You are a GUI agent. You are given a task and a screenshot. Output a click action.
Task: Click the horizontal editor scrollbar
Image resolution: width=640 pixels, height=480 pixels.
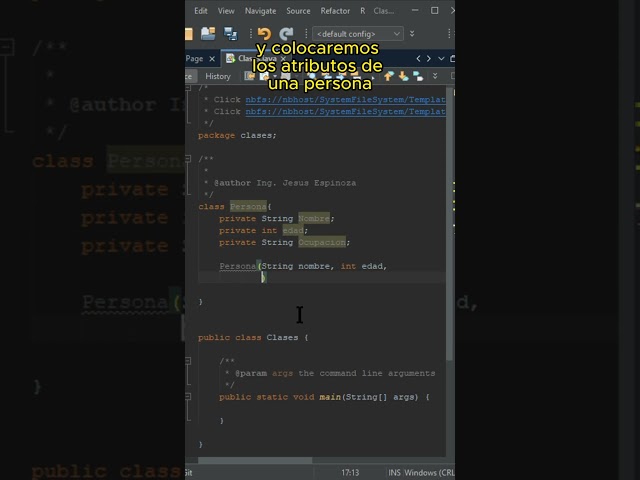[255, 460]
